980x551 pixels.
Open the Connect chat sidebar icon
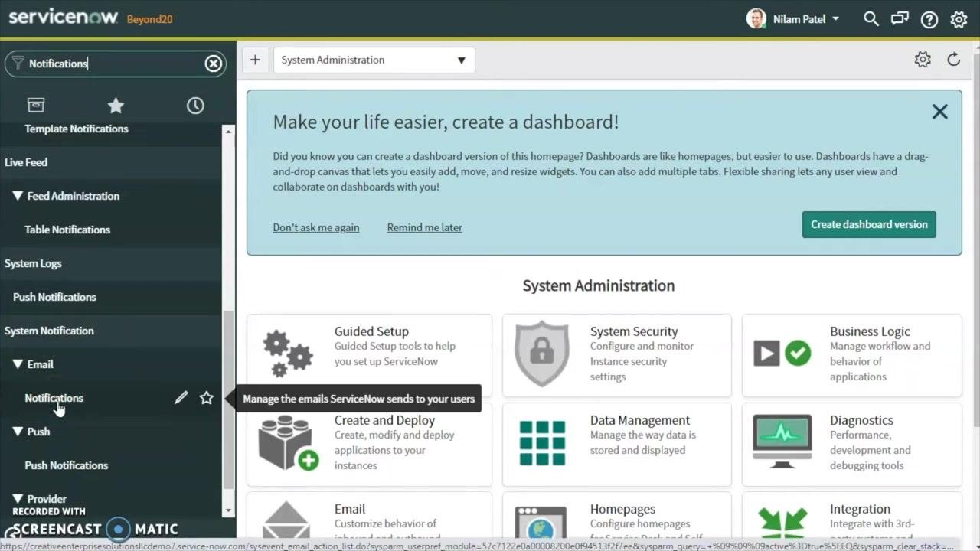coord(900,19)
